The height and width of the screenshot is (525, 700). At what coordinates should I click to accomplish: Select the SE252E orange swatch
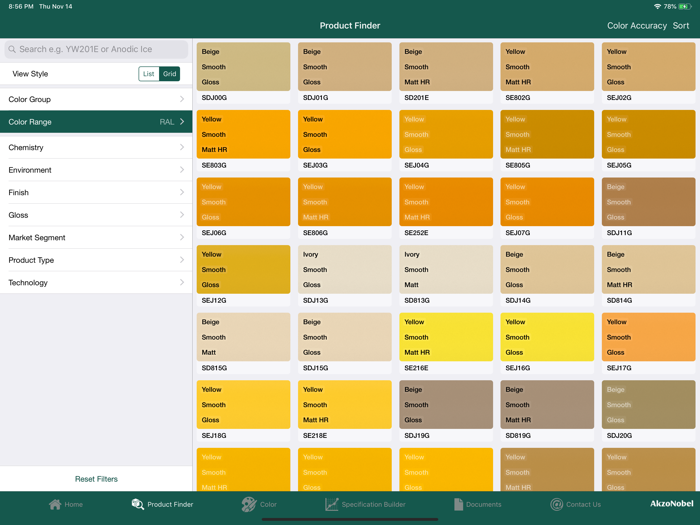coord(446,202)
